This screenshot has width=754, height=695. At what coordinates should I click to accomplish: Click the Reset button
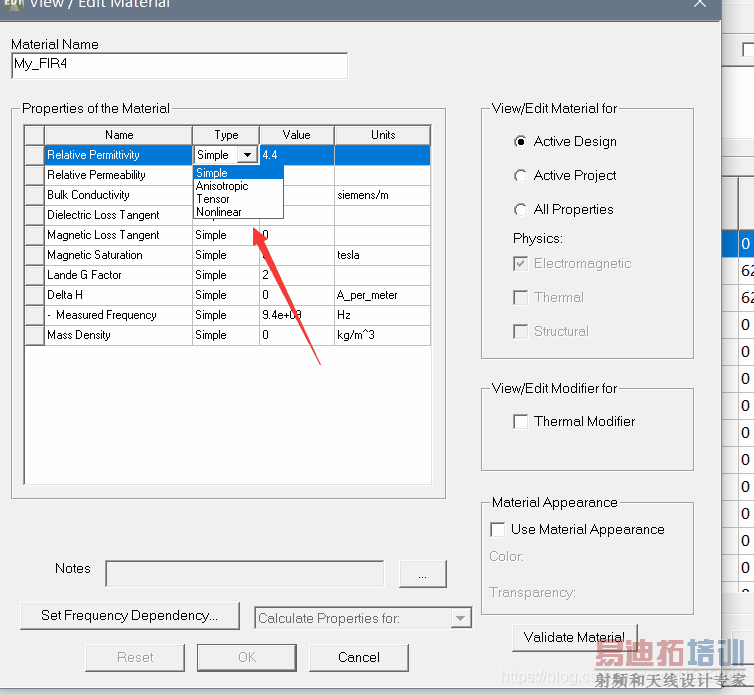(x=135, y=657)
